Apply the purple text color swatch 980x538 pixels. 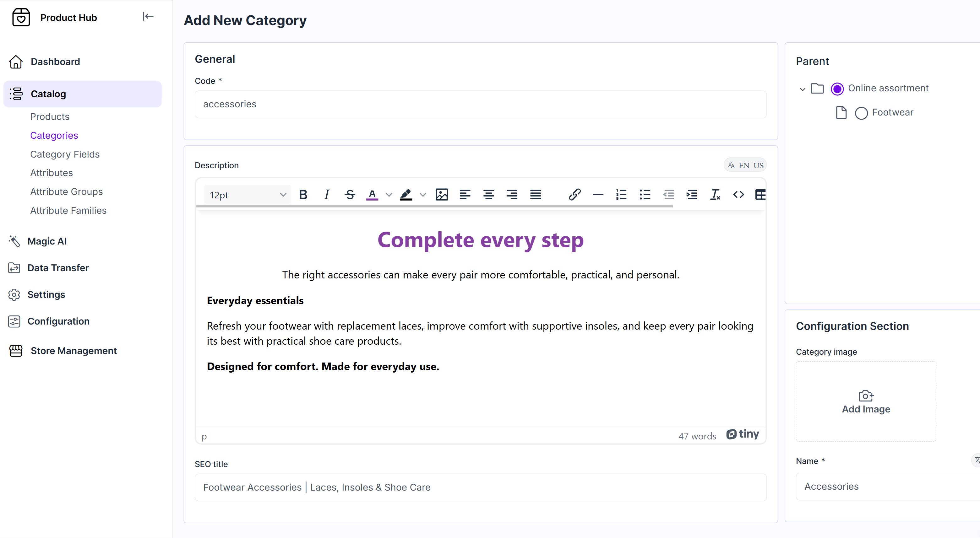point(372,195)
